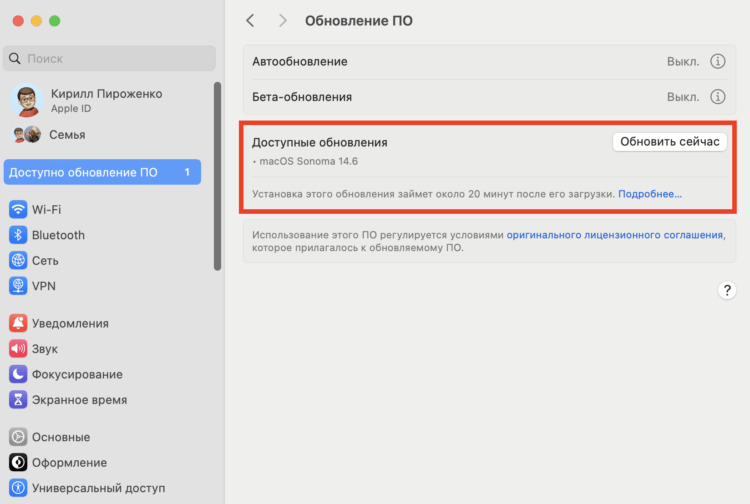This screenshot has width=750, height=504.
Task: Click the red close window button
Action: [18, 21]
